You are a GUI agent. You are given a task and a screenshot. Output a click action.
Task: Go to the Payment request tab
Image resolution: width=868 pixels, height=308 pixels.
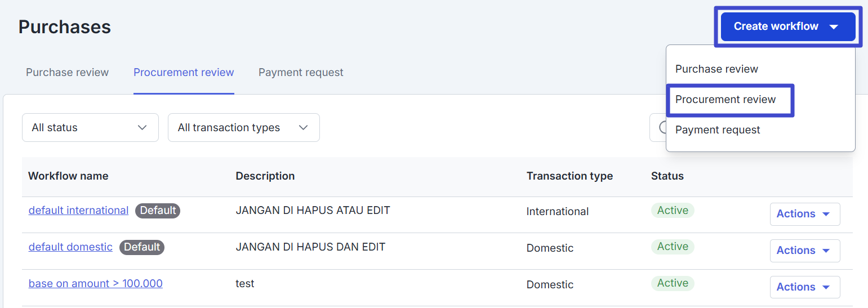[x=301, y=73]
